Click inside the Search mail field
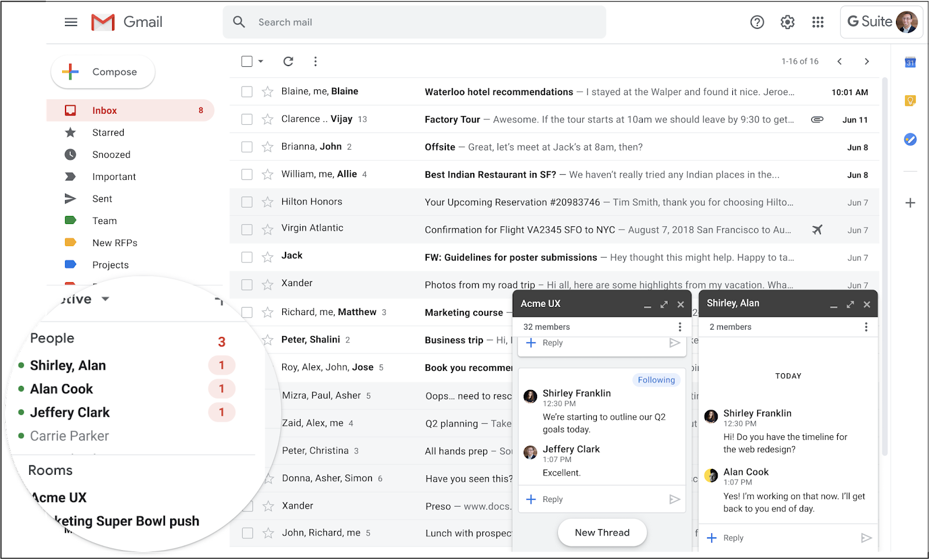Image resolution: width=929 pixels, height=560 pixels. tap(406, 22)
